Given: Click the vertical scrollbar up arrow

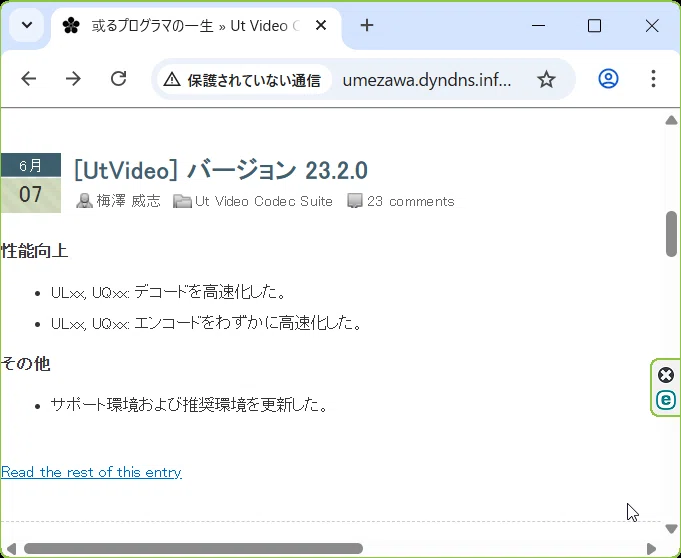Looking at the screenshot, I should [x=671, y=120].
